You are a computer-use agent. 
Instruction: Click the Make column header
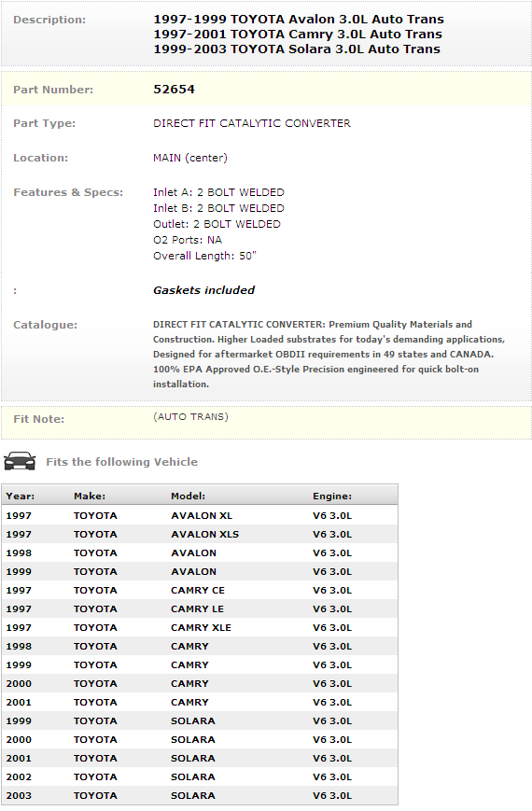click(x=90, y=496)
